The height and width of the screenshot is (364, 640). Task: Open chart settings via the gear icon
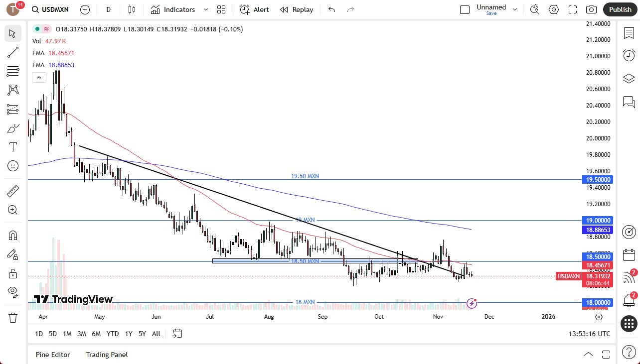coord(553,9)
